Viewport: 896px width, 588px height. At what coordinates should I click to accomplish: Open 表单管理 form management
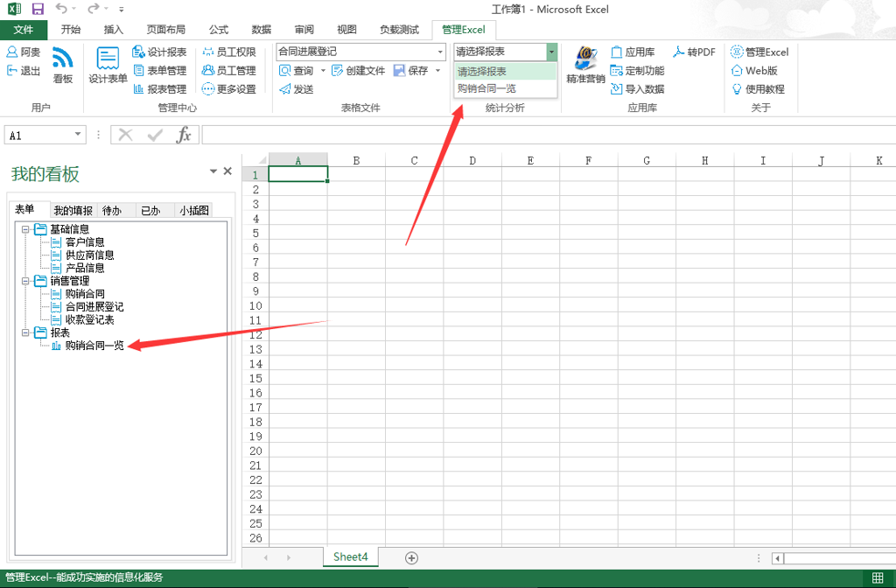click(x=159, y=70)
